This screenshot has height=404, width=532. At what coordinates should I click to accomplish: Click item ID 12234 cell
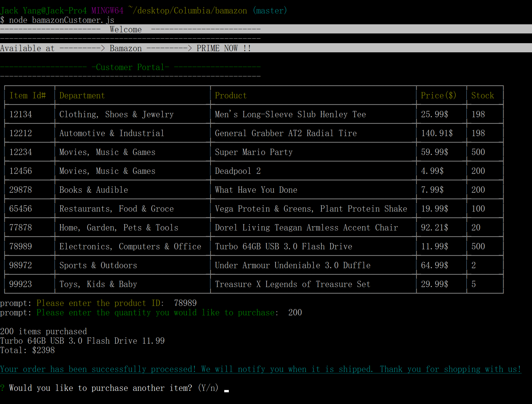pos(21,152)
